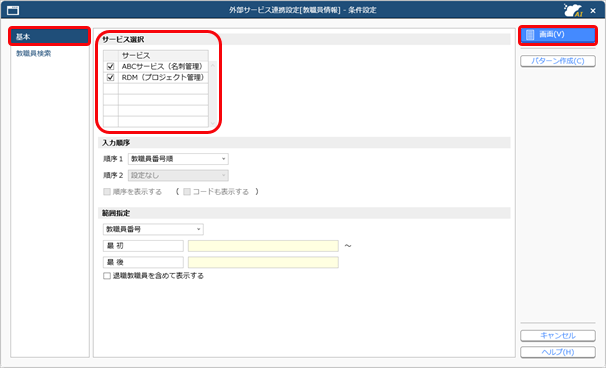Click the サービス column header
Viewport: 606px width, 368px height.
[x=163, y=56]
